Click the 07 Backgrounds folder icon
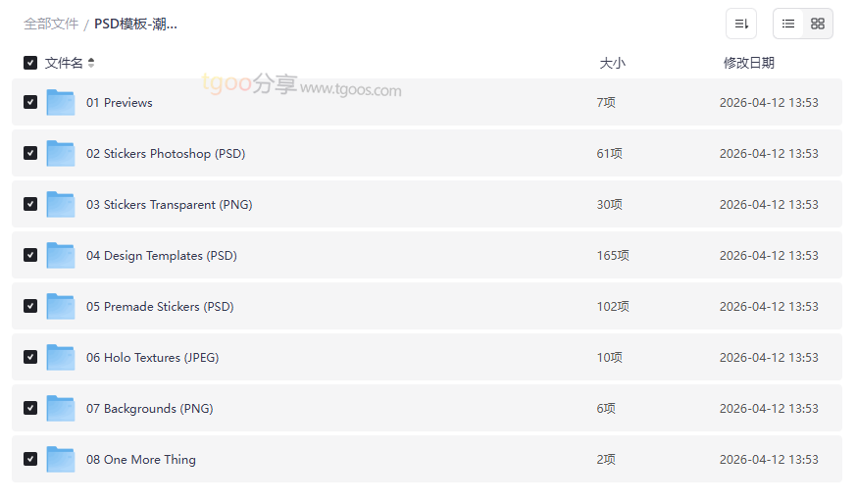This screenshot has height=504, width=857. tap(61, 408)
